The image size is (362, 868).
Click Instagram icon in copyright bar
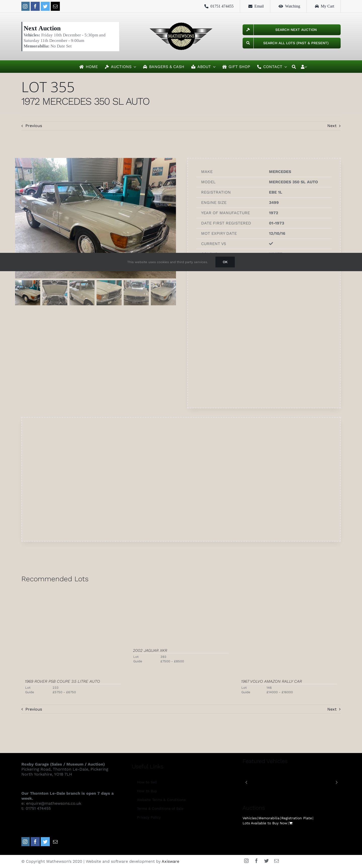click(x=246, y=861)
